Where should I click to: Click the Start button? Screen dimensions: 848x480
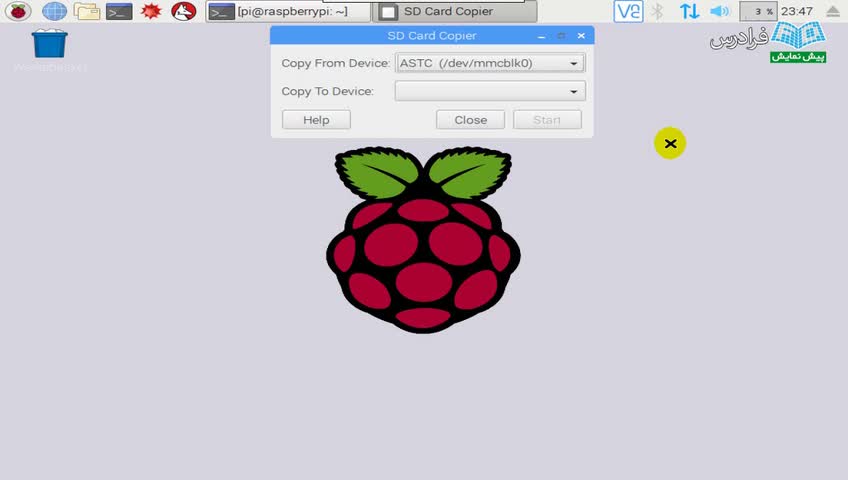(x=547, y=120)
